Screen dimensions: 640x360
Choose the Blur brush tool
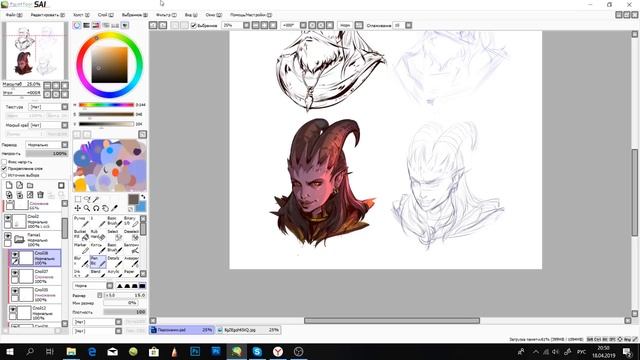(81, 262)
